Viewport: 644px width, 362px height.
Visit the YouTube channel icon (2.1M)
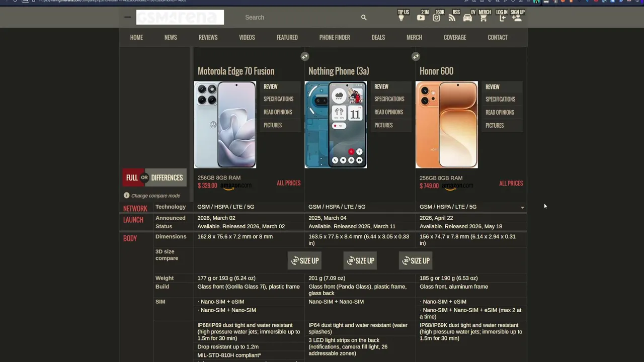coord(421,18)
